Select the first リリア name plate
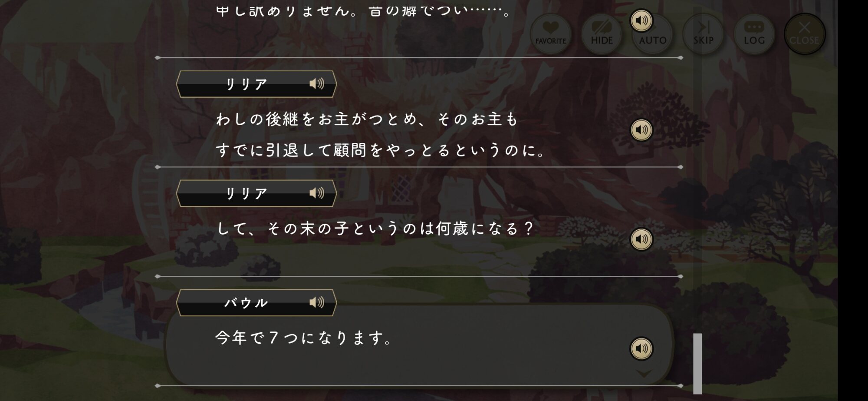The image size is (868, 401). 256,84
